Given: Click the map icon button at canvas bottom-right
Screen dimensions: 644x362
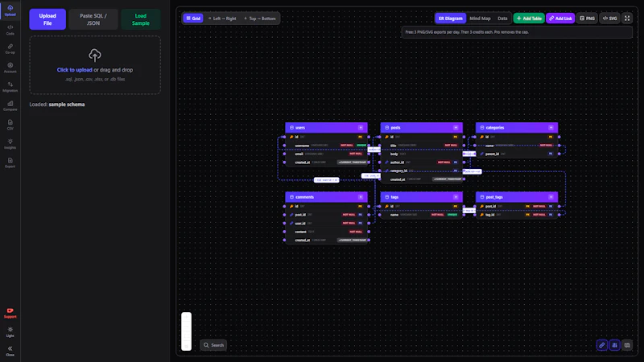Looking at the screenshot, I should coord(627,345).
